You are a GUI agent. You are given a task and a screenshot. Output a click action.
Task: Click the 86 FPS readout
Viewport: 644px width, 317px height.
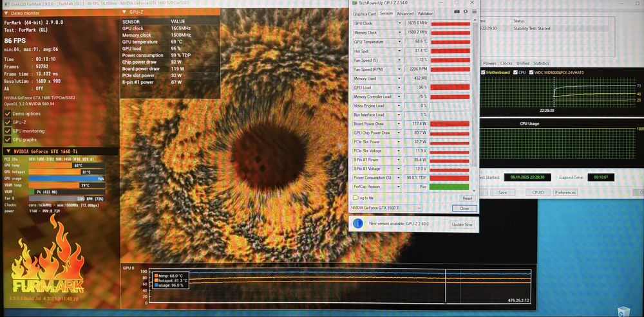coord(15,41)
